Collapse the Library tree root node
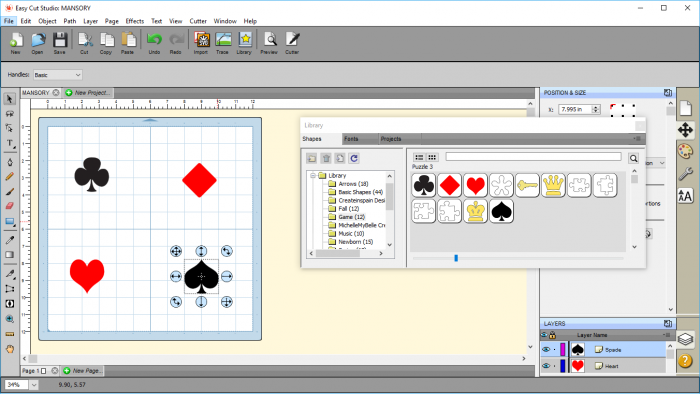 (313, 175)
